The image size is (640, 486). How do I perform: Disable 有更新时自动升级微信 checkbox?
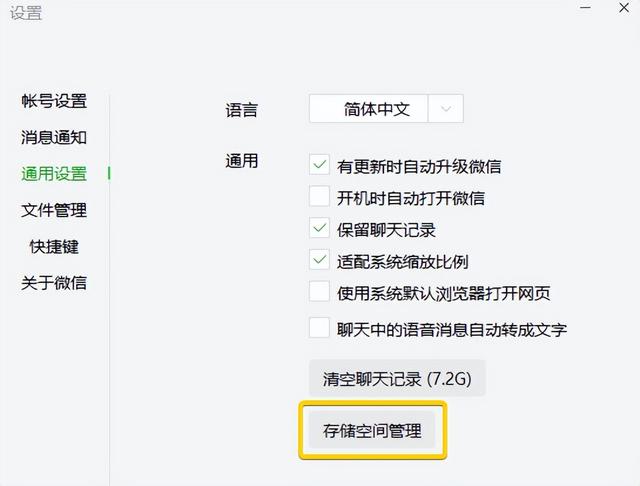pyautogui.click(x=320, y=166)
